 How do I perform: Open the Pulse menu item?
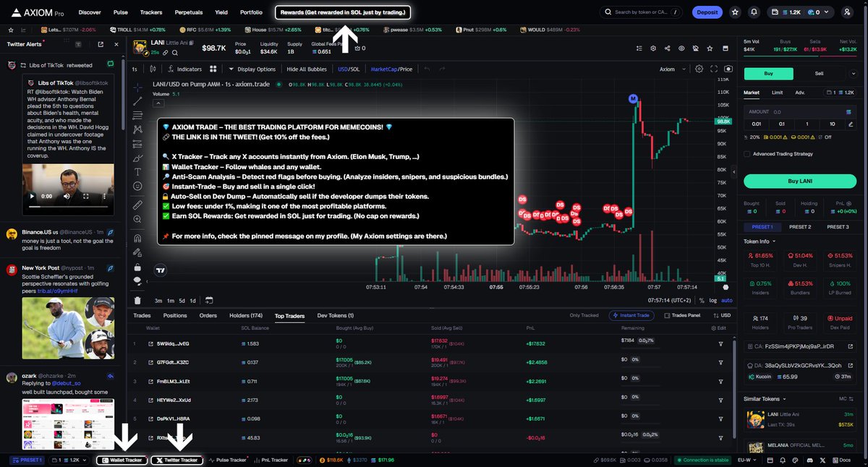coord(121,12)
